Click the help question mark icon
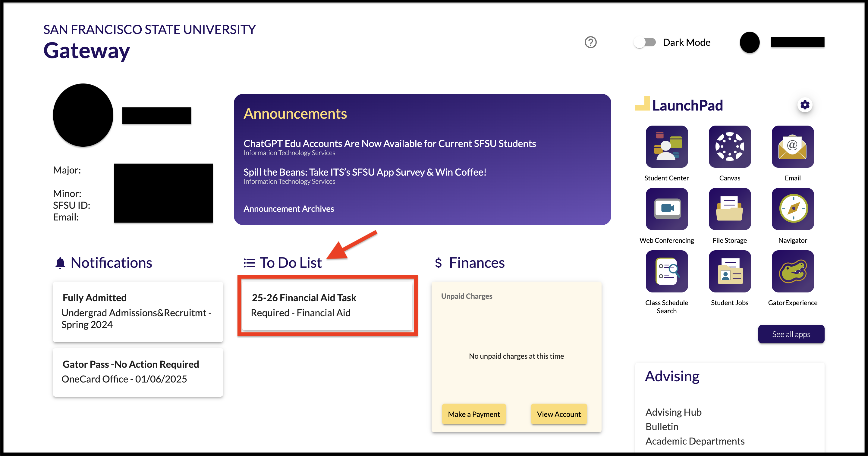This screenshot has width=868, height=456. [591, 42]
